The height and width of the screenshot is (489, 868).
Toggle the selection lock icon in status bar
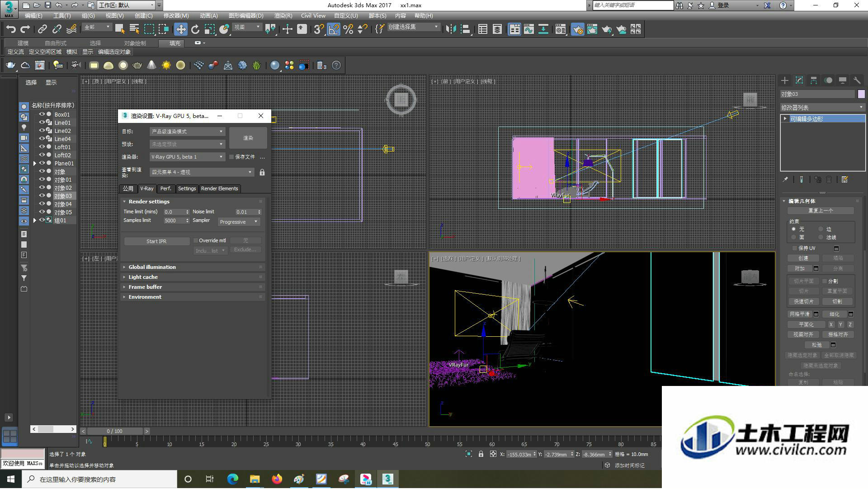pos(481,454)
